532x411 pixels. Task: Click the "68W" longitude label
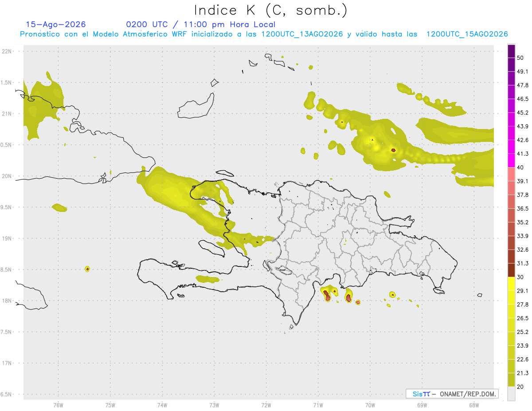point(473,405)
